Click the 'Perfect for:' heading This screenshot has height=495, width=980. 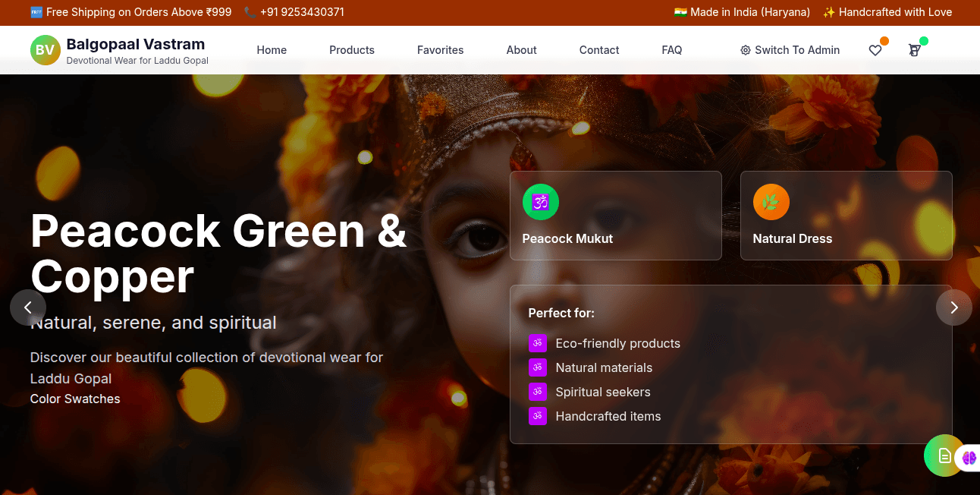pos(561,313)
